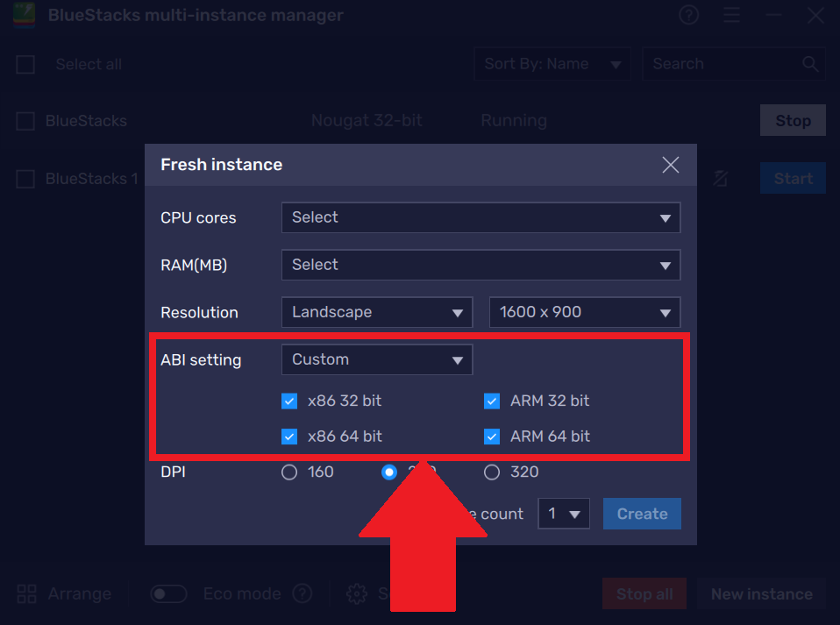The height and width of the screenshot is (625, 840).
Task: Click the BlueStacks logo in the title bar
Action: 22,15
